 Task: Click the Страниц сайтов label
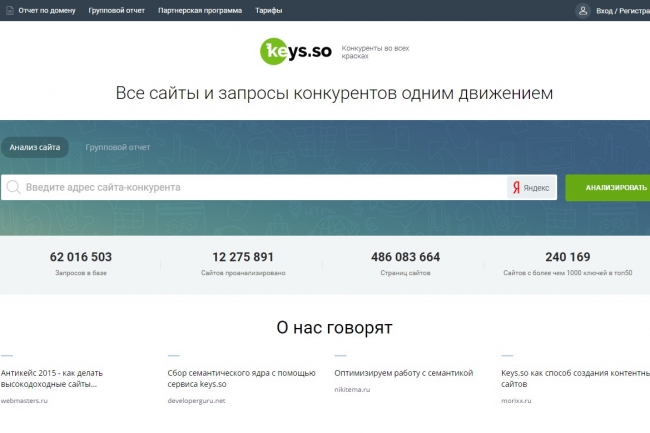click(x=405, y=273)
